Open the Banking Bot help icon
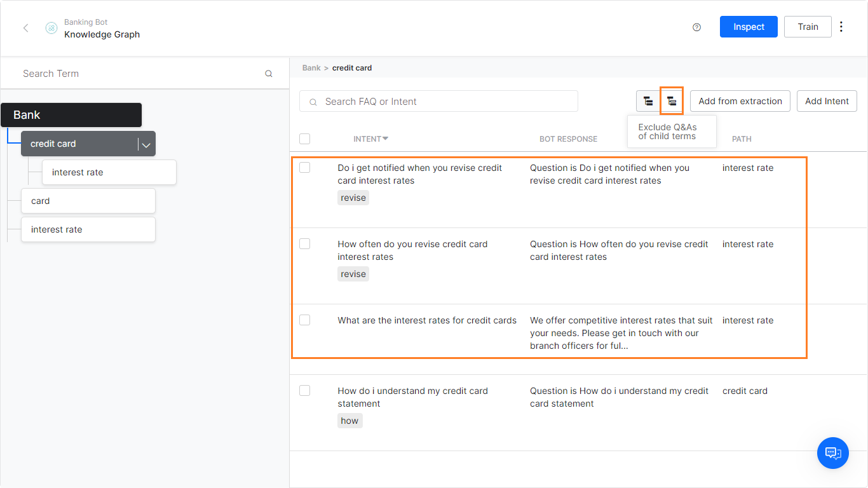This screenshot has width=868, height=488. pyautogui.click(x=696, y=27)
